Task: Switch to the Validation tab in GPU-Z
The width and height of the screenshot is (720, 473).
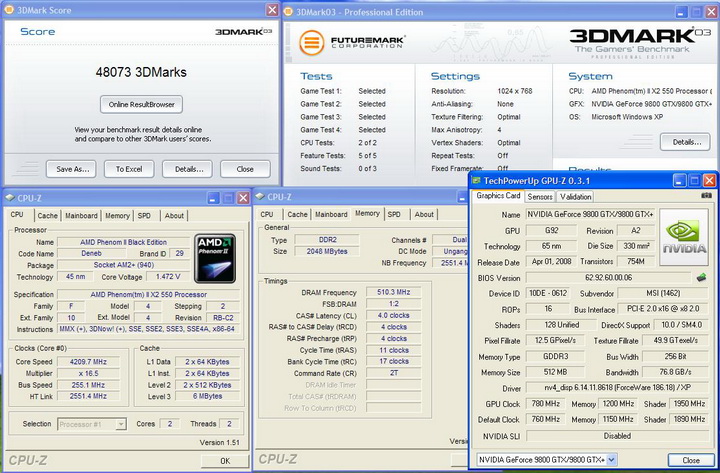Action: (x=575, y=197)
